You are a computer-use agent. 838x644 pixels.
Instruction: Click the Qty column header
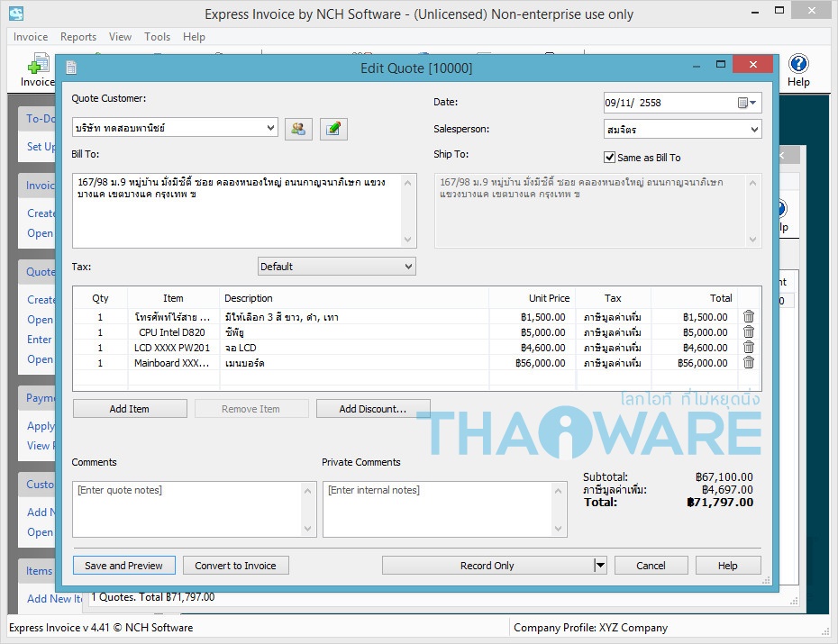[x=100, y=298]
